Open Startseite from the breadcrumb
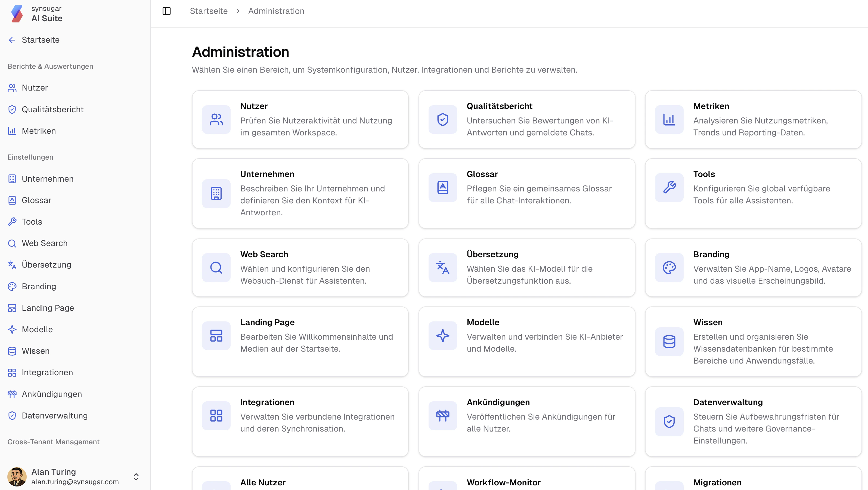The height and width of the screenshot is (490, 868). [x=209, y=11]
